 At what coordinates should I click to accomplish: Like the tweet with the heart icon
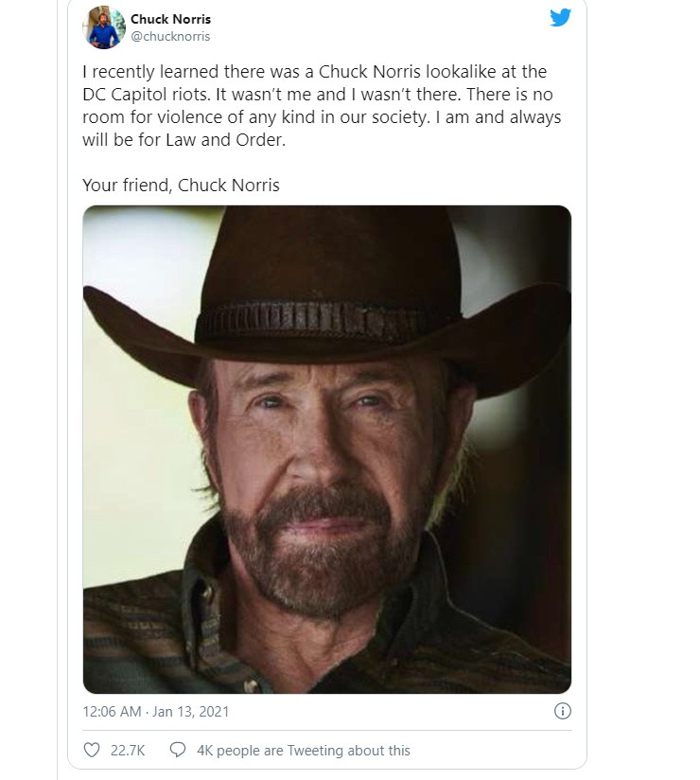[92, 750]
